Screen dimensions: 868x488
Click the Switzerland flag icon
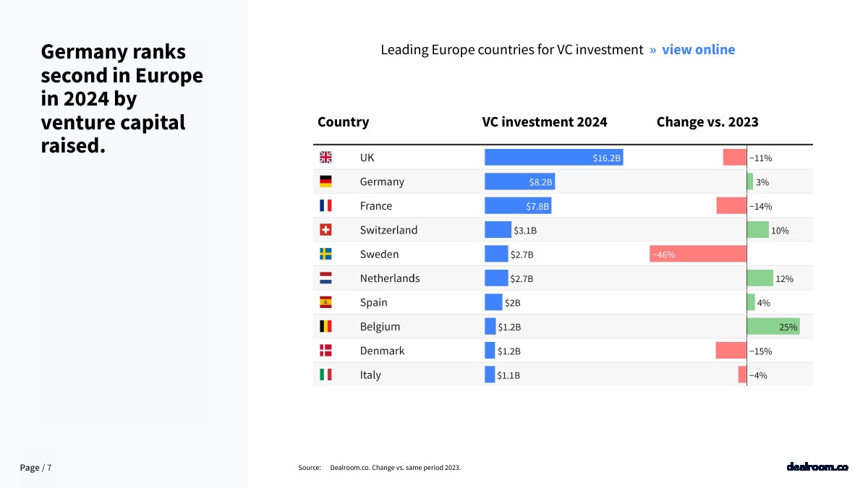coord(325,230)
